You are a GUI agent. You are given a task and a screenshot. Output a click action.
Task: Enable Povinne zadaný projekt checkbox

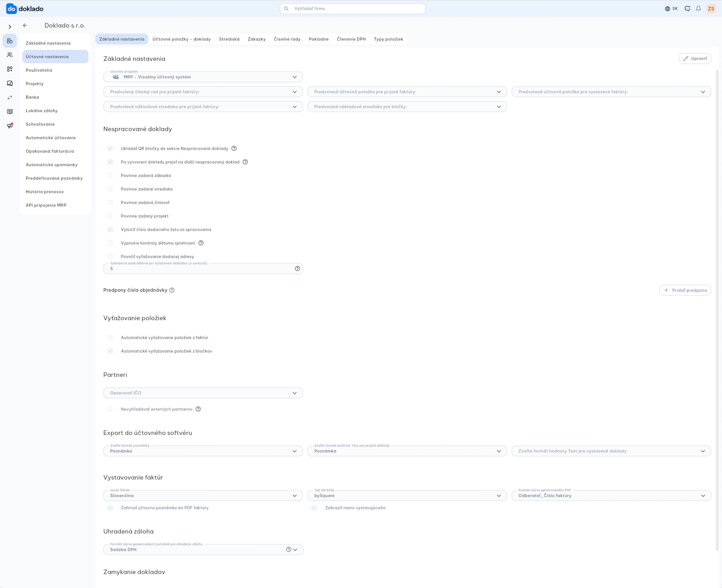[110, 216]
